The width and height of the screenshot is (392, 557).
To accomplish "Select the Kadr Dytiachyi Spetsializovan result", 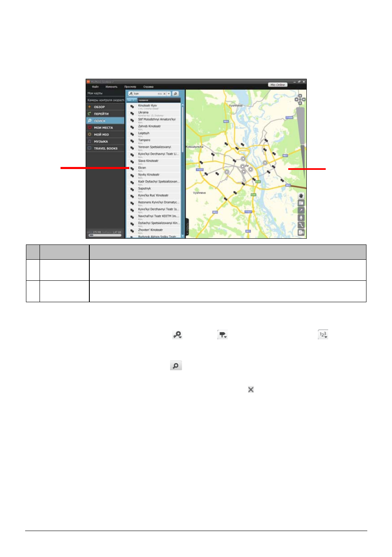I will coord(154,182).
